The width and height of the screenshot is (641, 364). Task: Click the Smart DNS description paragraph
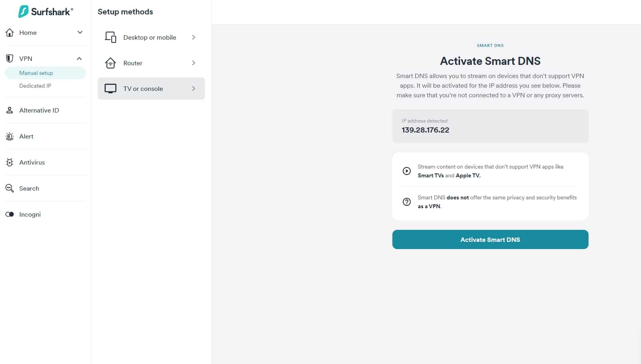point(490,85)
